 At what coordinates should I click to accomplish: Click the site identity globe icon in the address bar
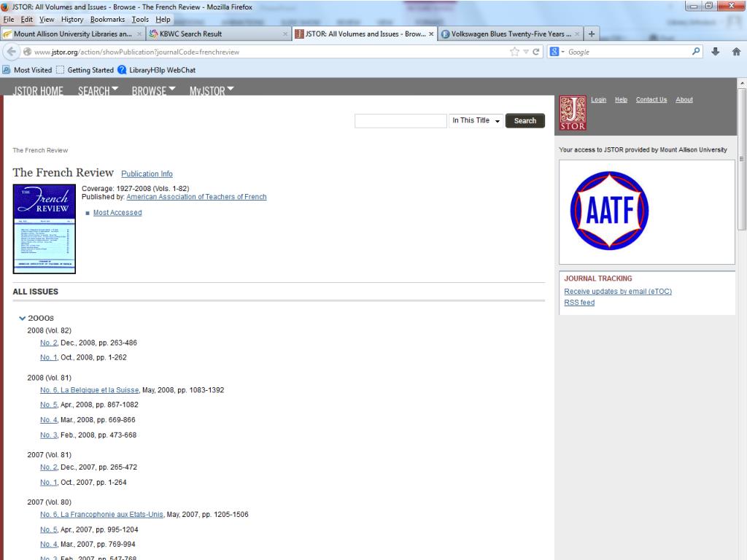27,52
